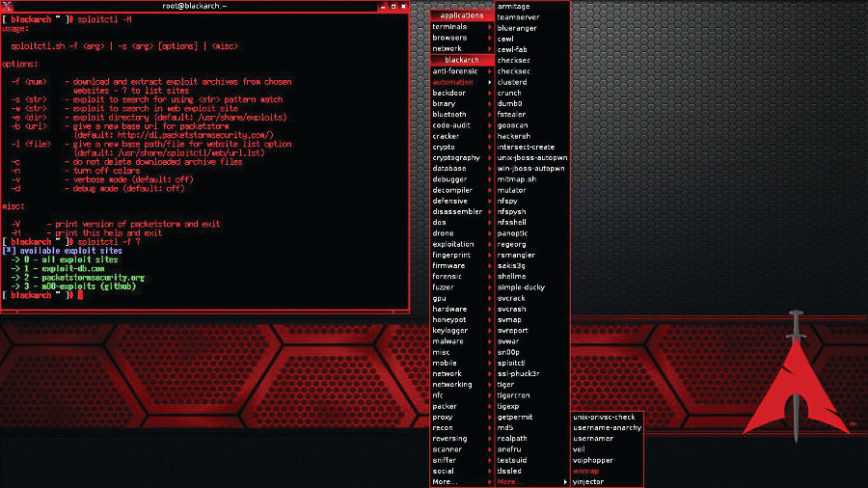Launch gooscan entry
868x488 pixels.
point(513,125)
